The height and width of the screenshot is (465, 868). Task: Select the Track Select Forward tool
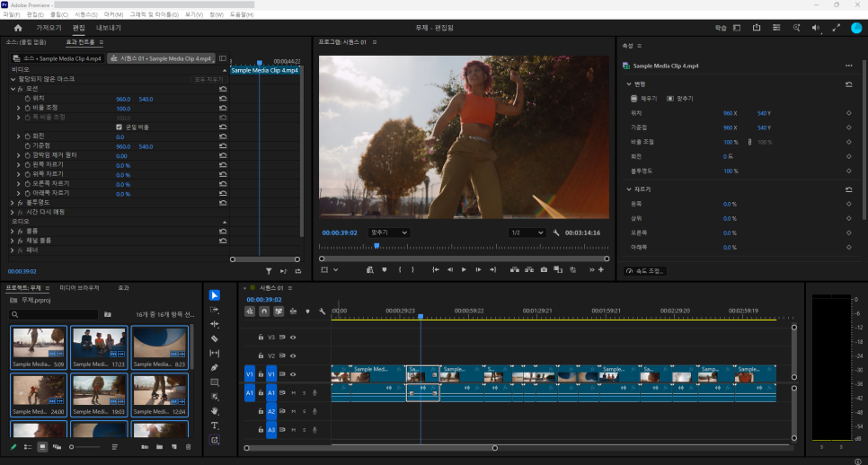click(x=214, y=310)
